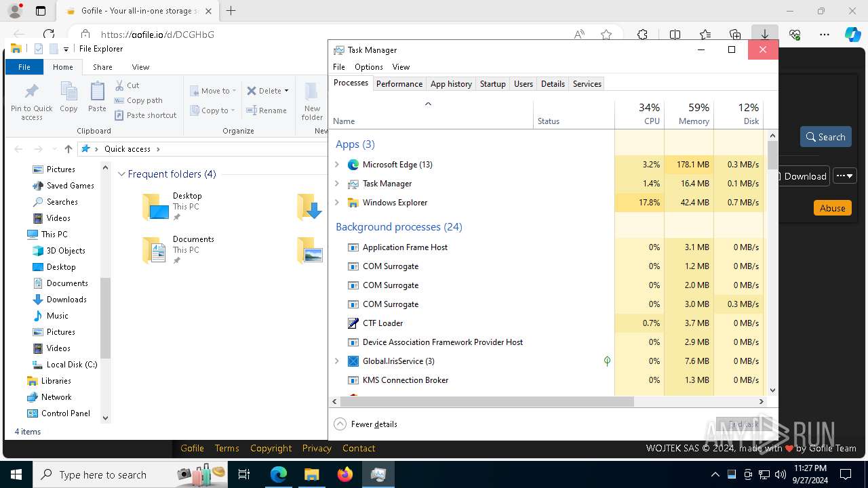Select Global.IrisService process
Screen dimensions: 868x488
[472, 361]
